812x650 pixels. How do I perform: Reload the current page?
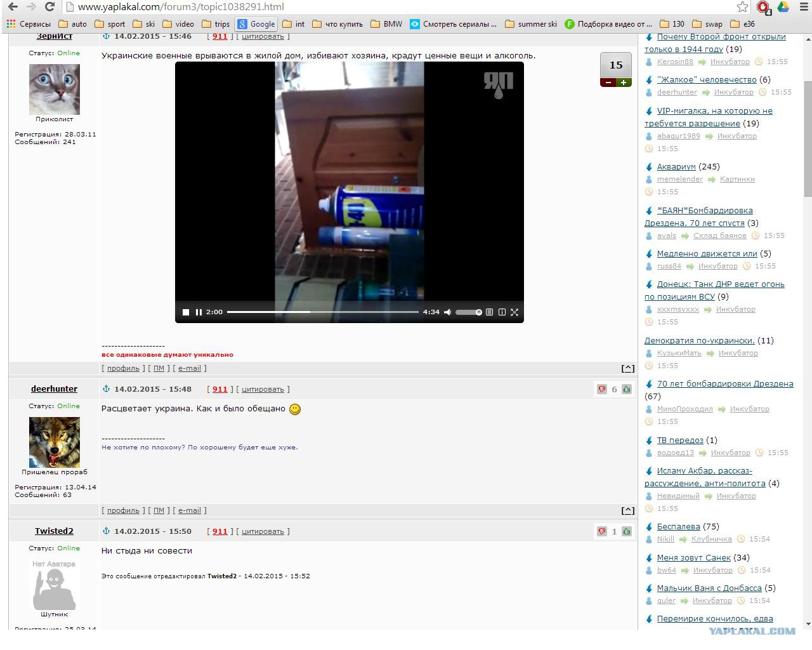coord(49,7)
